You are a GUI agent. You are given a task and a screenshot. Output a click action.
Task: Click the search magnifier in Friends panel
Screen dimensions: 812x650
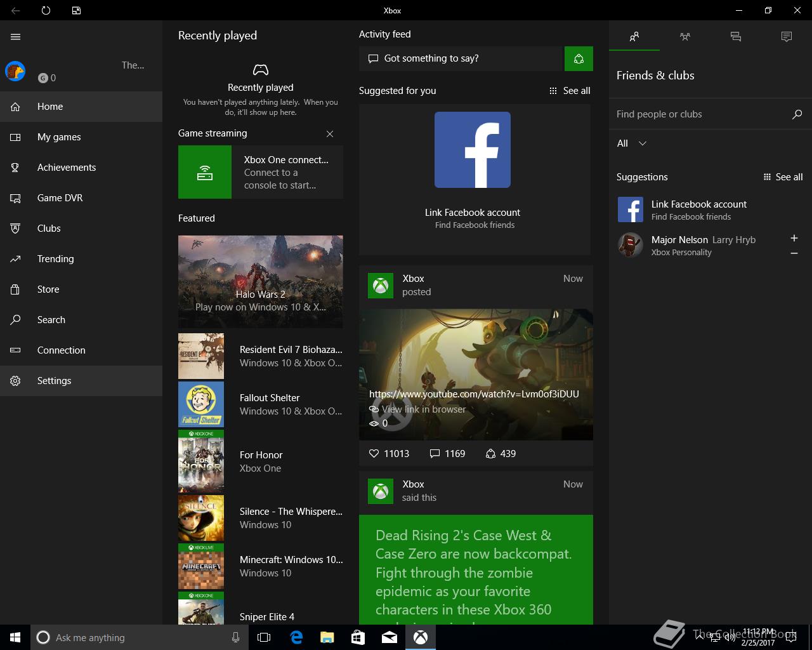797,114
